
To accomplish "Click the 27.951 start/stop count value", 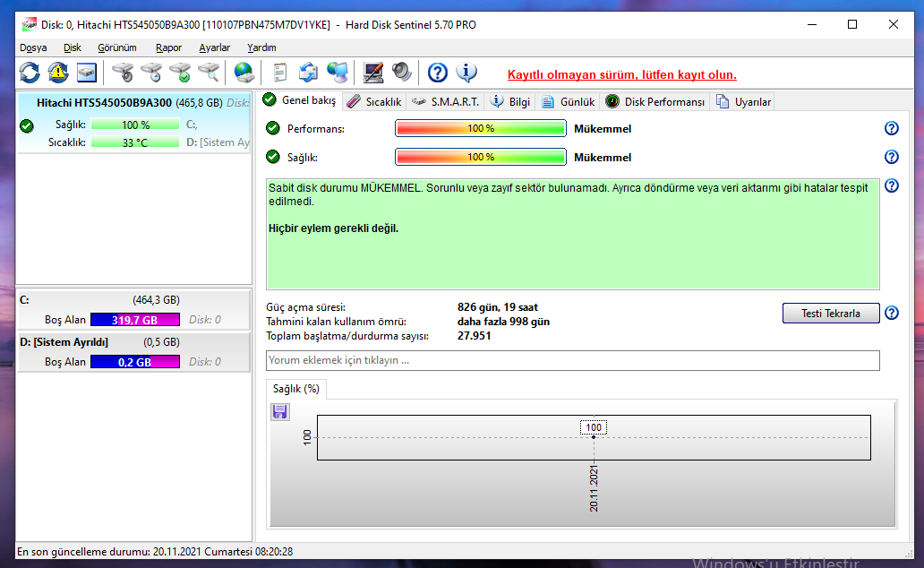I will [474, 336].
